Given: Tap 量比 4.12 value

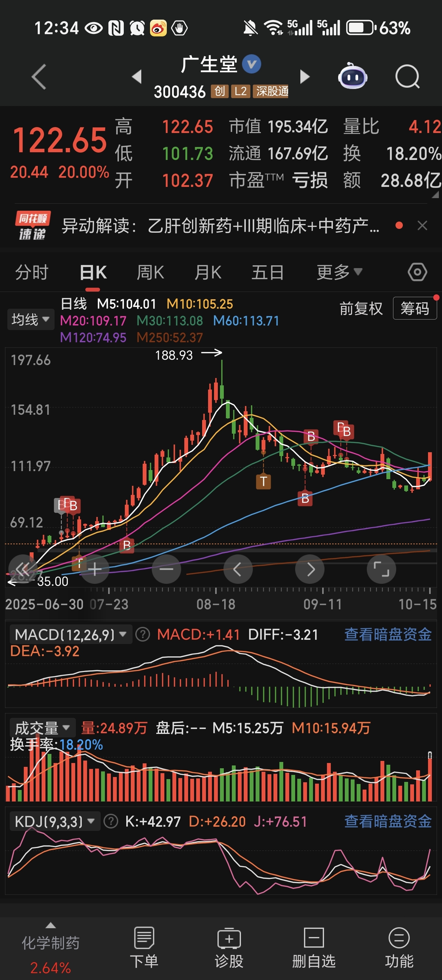Looking at the screenshot, I should (425, 127).
